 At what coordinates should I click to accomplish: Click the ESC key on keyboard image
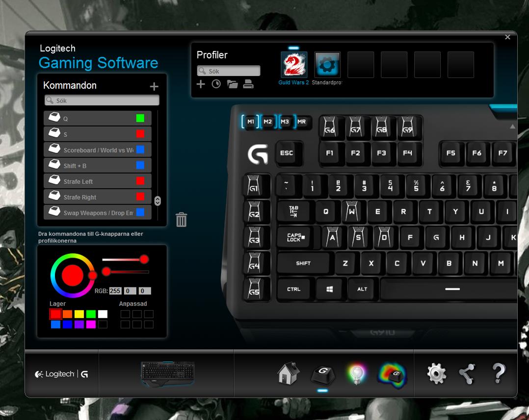[287, 153]
